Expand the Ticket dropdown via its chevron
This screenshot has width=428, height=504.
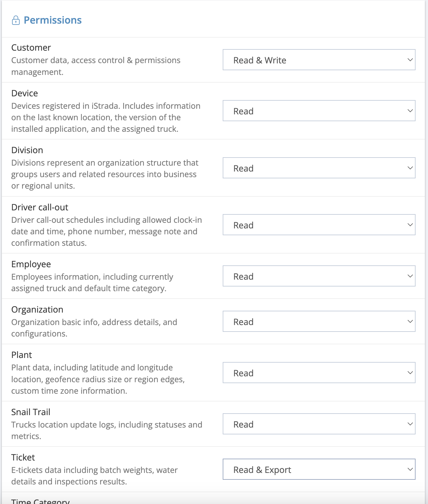tap(410, 470)
